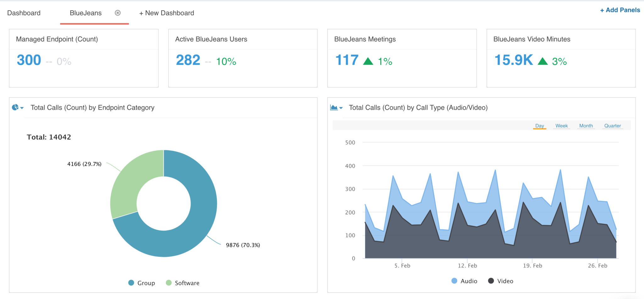Click the 12. Feb axis label
644x299 pixels.
coord(467,266)
